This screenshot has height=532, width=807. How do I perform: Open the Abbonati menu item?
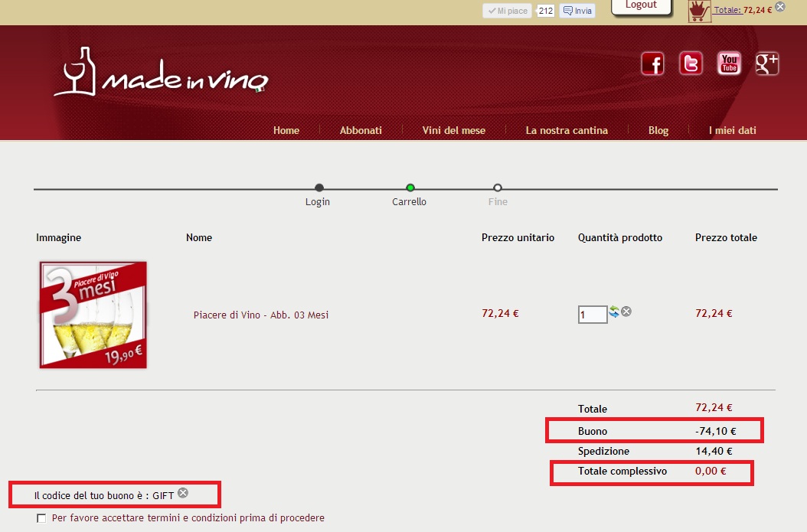pyautogui.click(x=361, y=130)
